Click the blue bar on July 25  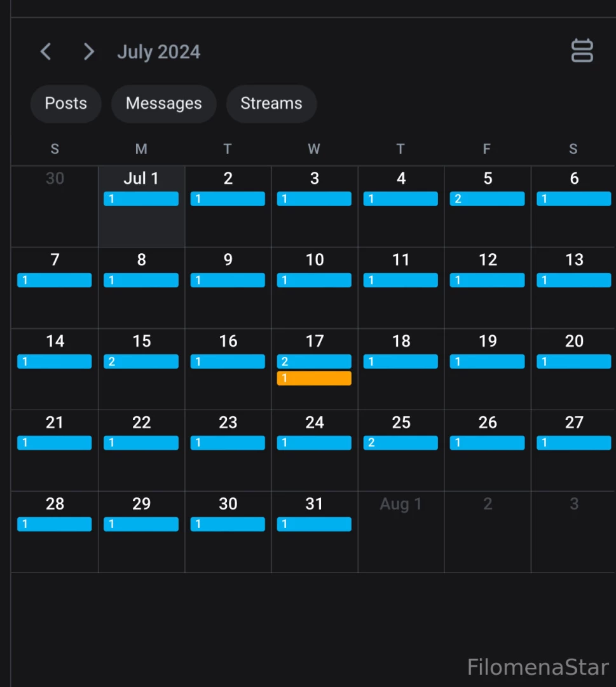tap(400, 443)
